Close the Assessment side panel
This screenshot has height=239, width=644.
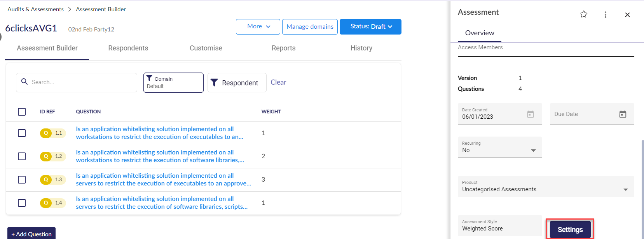627,15
